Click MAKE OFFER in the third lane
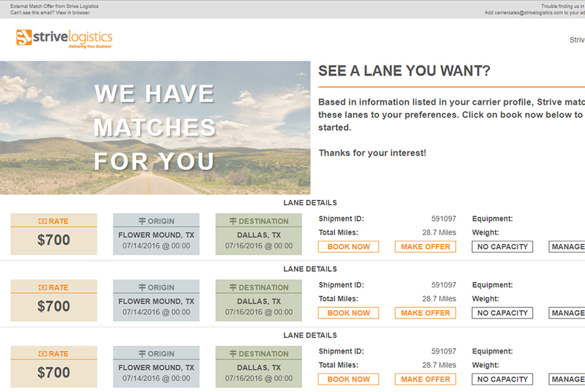This screenshot has height=392, width=585. [425, 380]
